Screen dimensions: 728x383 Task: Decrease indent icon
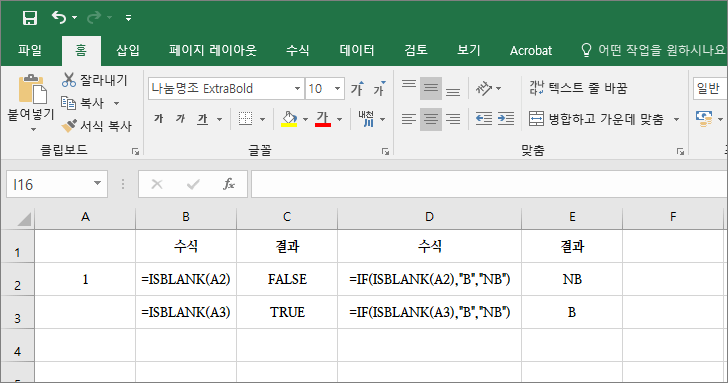(484, 119)
